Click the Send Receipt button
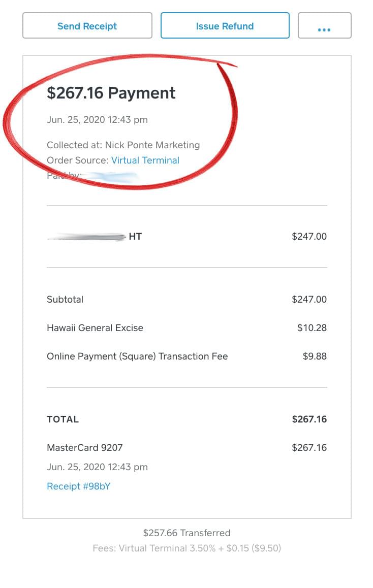This screenshot has width=373, height=588. point(87,25)
